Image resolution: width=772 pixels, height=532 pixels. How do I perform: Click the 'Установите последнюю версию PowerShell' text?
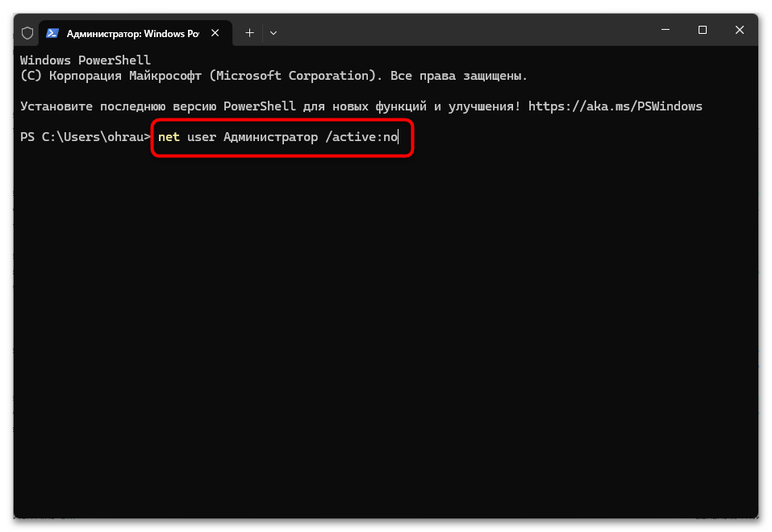158,106
